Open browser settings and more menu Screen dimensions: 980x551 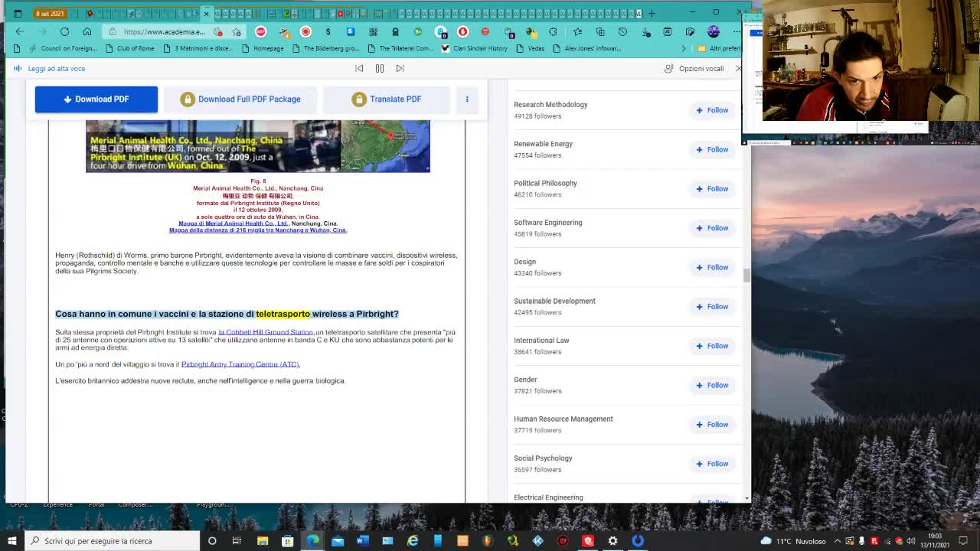pyautogui.click(x=737, y=31)
